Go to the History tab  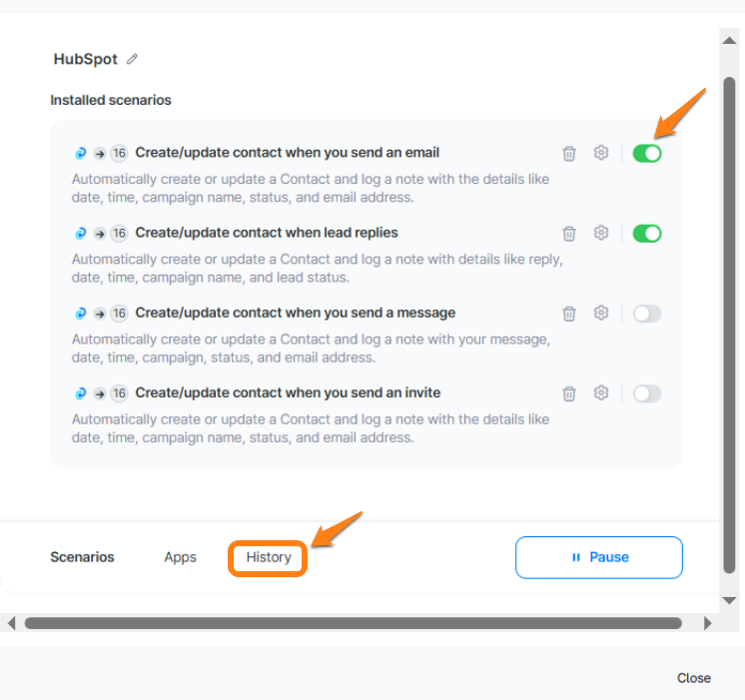coord(269,557)
